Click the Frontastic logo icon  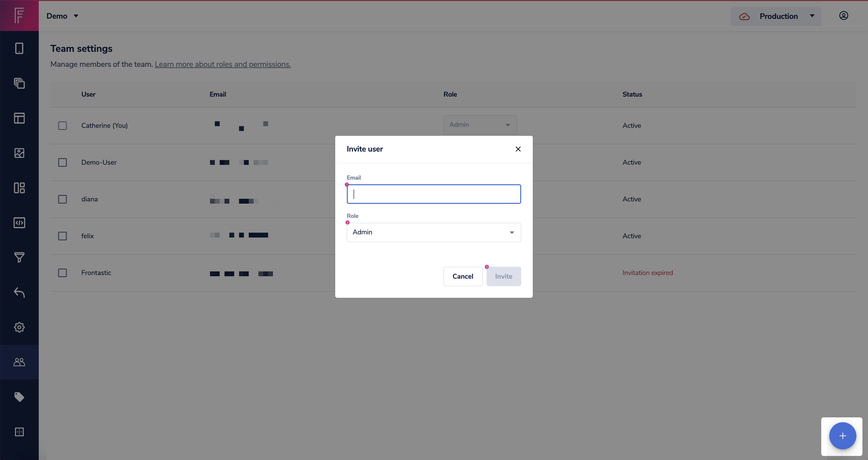point(19,15)
